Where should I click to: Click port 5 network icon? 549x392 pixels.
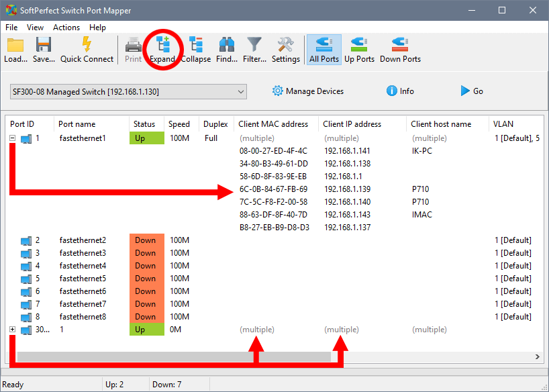[26, 279]
